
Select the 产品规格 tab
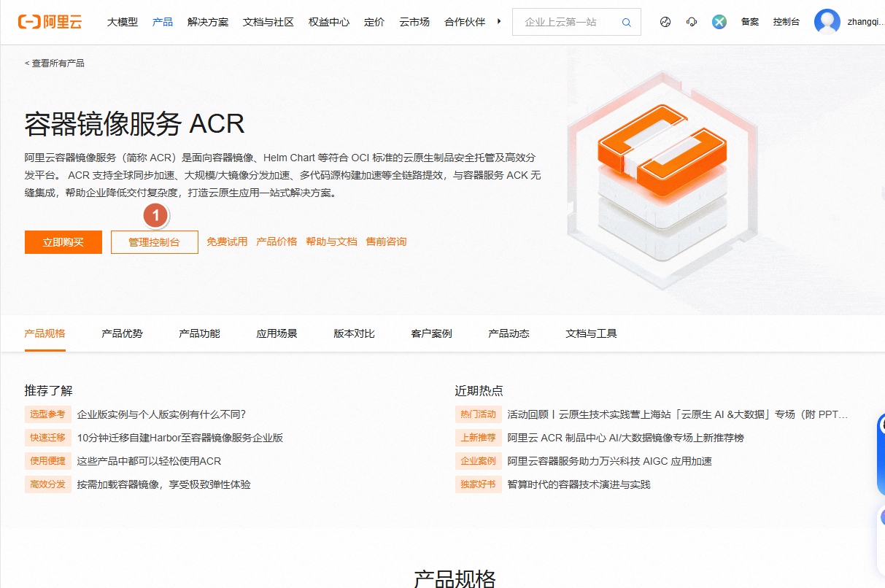pyautogui.click(x=45, y=334)
